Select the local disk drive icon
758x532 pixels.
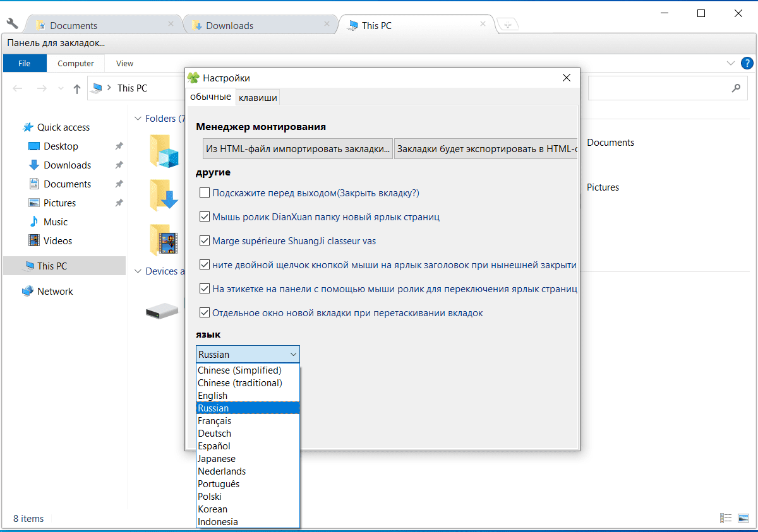point(163,310)
